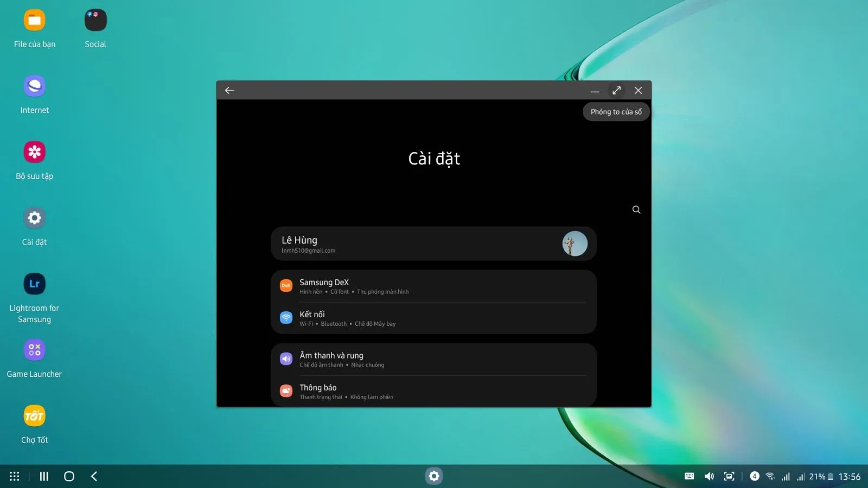Click the search icon in Cài đặt
Image resolution: width=868 pixels, height=488 pixels.
[x=636, y=210]
